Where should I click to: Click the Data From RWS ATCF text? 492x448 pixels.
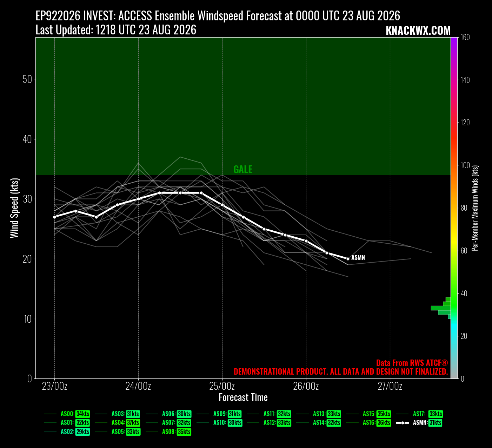(412, 363)
